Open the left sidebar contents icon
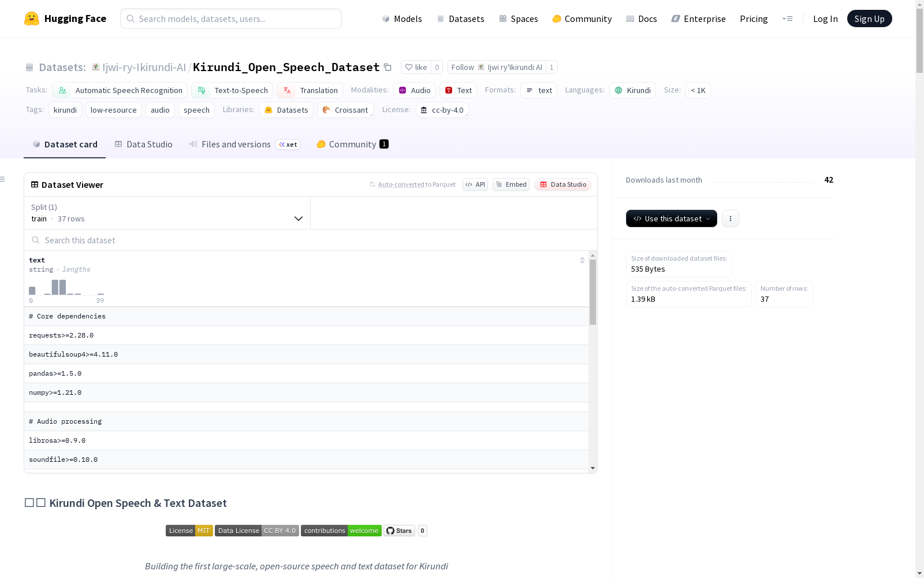 pos(2,179)
